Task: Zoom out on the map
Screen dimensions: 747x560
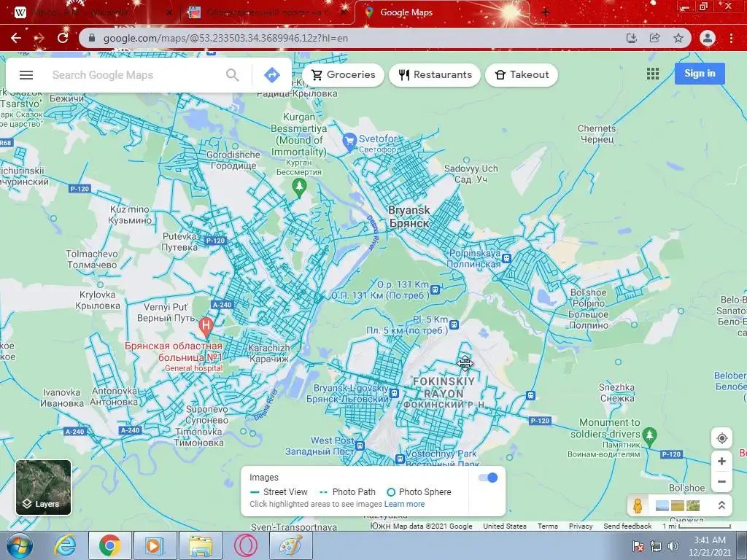Action: 721,481
